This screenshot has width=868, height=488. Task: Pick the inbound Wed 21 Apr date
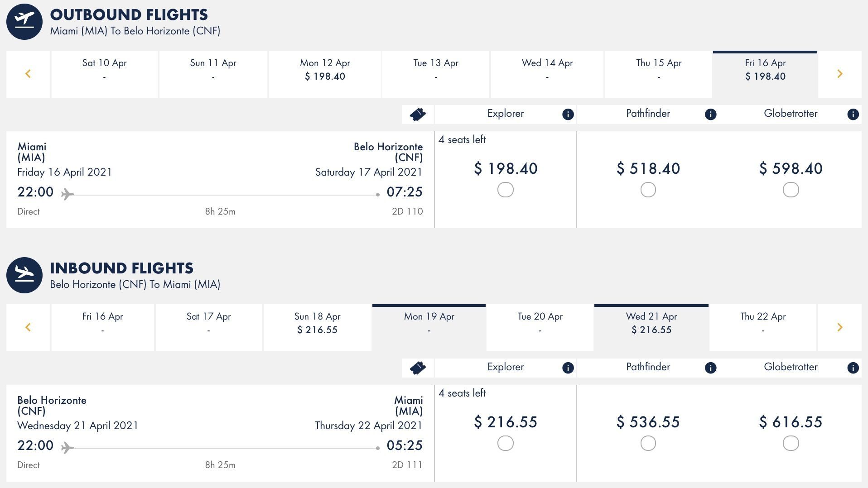pyautogui.click(x=651, y=327)
